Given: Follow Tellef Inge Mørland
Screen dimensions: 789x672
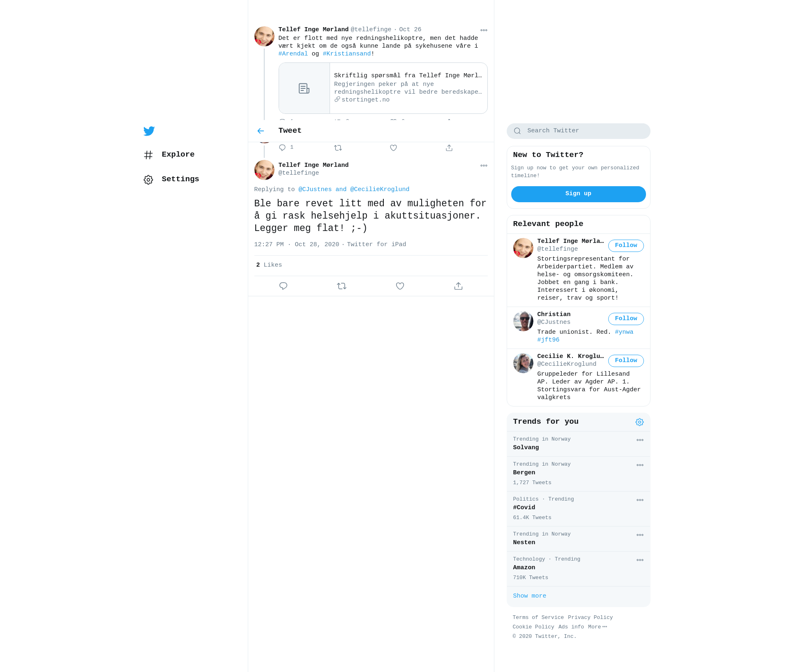Looking at the screenshot, I should click(x=626, y=245).
